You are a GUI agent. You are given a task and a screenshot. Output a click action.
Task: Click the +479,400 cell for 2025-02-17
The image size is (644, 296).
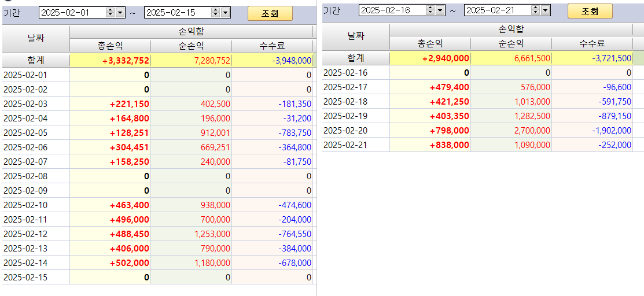tap(430, 87)
